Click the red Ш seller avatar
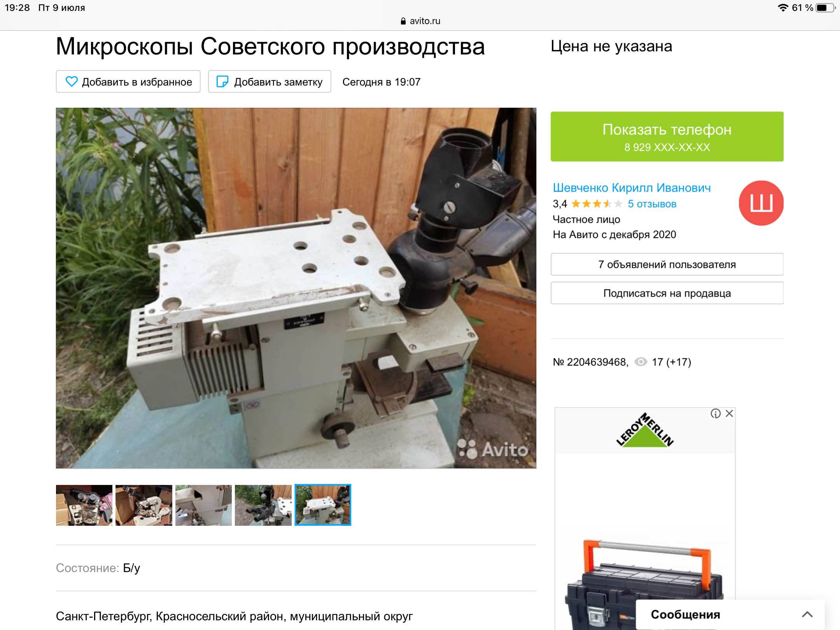This screenshot has width=840, height=630. click(x=761, y=203)
